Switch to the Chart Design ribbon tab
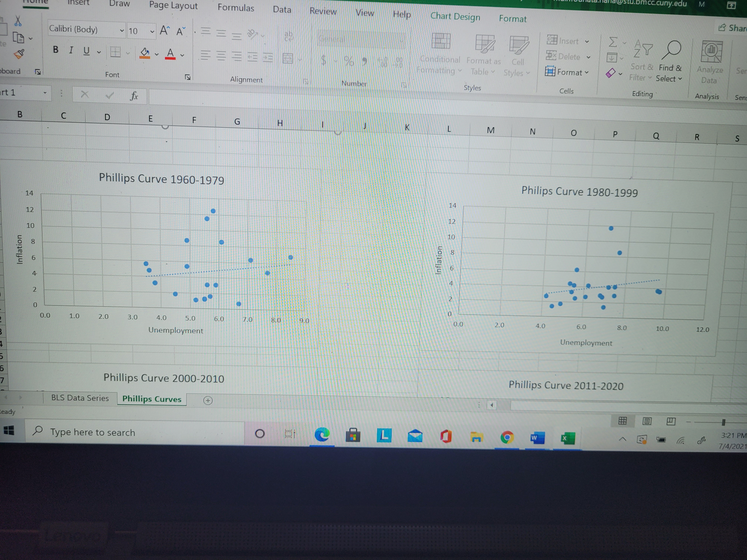This screenshot has height=560, width=747. [x=455, y=16]
